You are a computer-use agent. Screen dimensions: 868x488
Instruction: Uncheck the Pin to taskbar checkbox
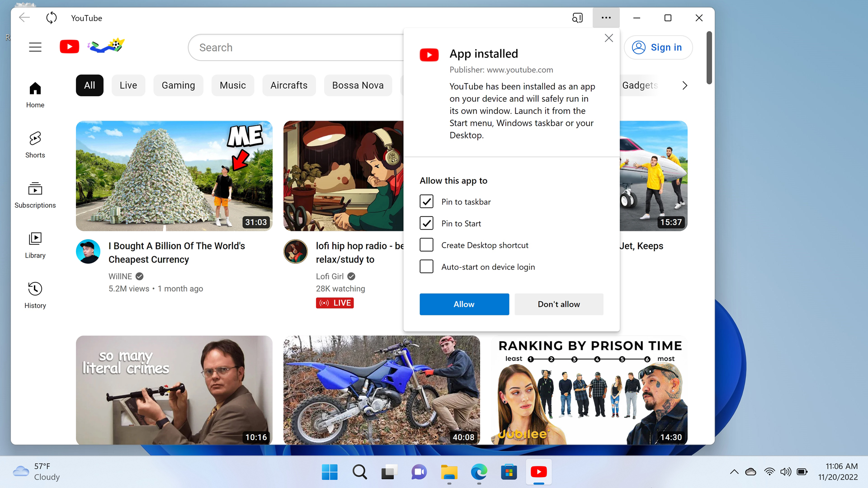tap(426, 202)
